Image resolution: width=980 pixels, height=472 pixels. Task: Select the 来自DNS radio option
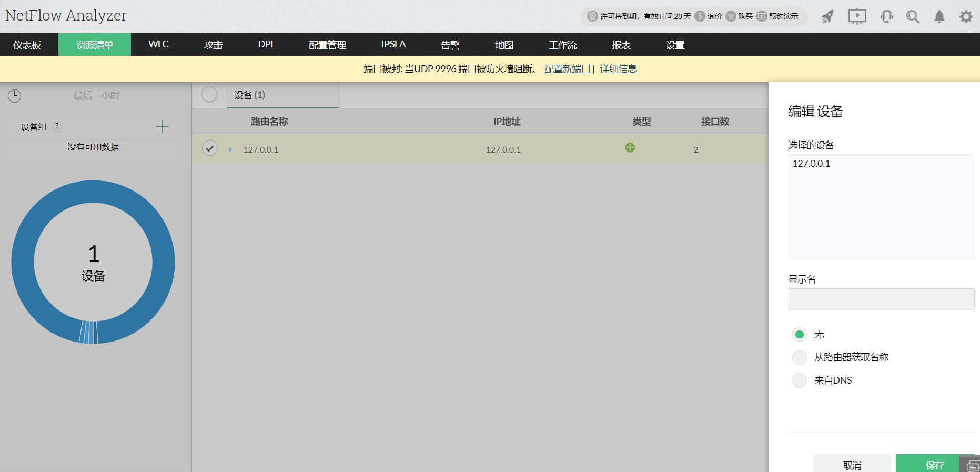[800, 380]
